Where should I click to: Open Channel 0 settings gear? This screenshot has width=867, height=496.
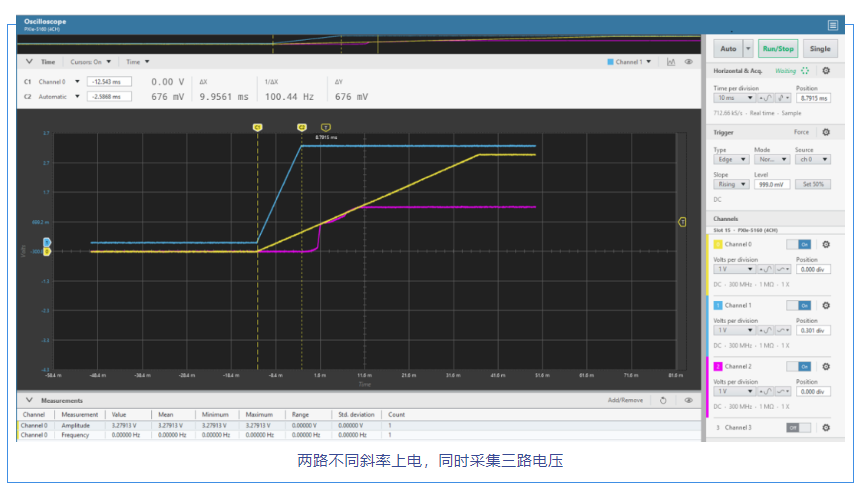tap(826, 244)
